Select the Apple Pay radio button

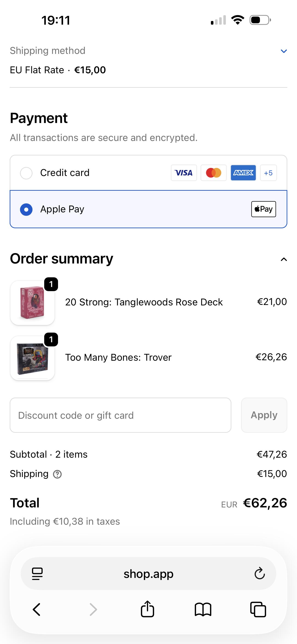26,210
